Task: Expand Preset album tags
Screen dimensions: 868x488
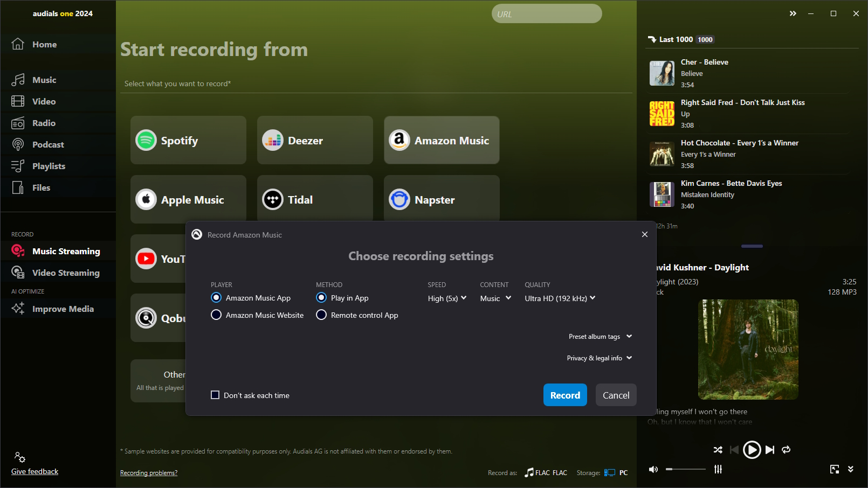Action: click(x=600, y=337)
